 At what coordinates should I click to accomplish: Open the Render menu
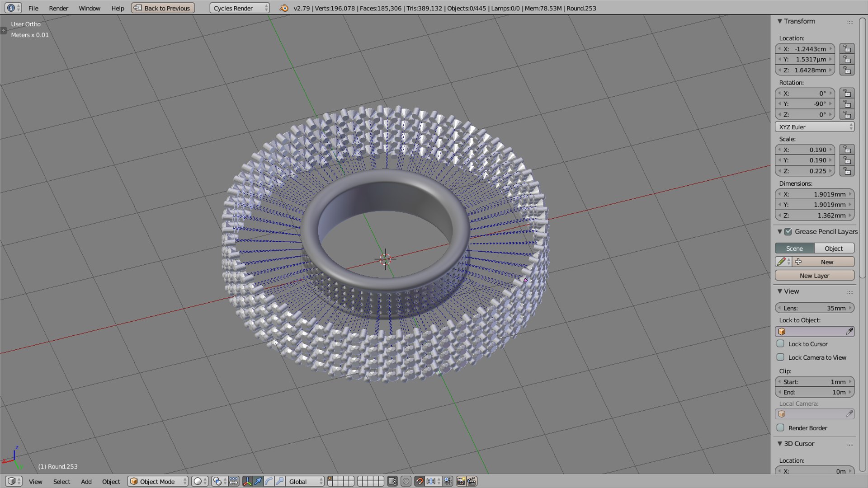coord(58,8)
